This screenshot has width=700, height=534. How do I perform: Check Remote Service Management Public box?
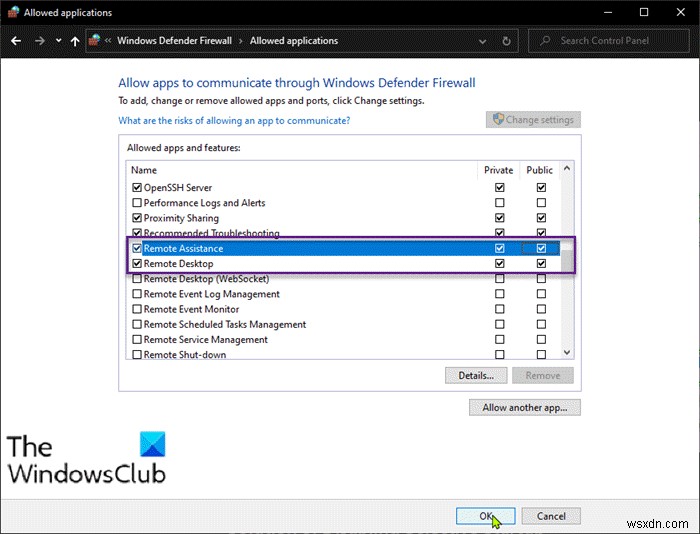[x=541, y=339]
